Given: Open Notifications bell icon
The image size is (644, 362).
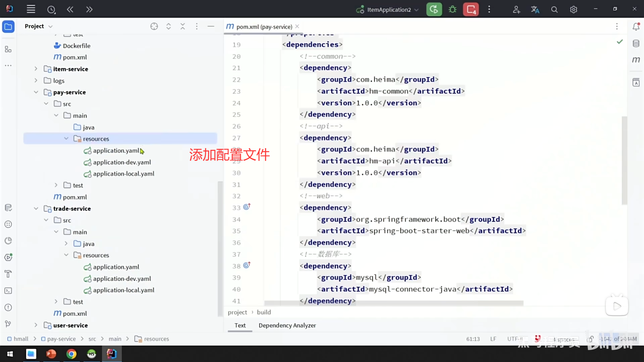Looking at the screenshot, I should pyautogui.click(x=636, y=26).
